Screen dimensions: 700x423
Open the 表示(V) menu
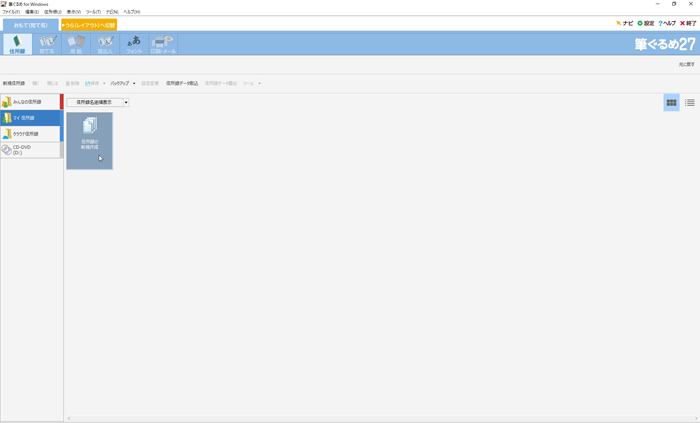click(73, 12)
